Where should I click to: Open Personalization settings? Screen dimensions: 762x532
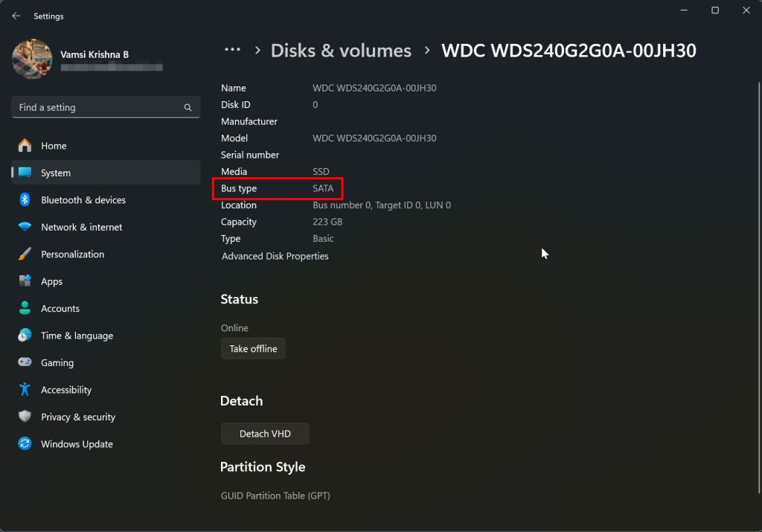click(x=106, y=254)
